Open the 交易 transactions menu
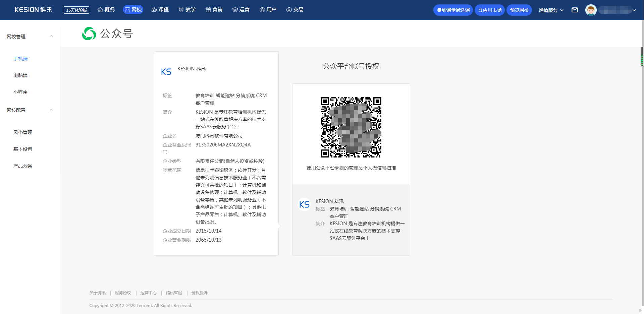The height and width of the screenshot is (314, 644). pyautogui.click(x=295, y=10)
